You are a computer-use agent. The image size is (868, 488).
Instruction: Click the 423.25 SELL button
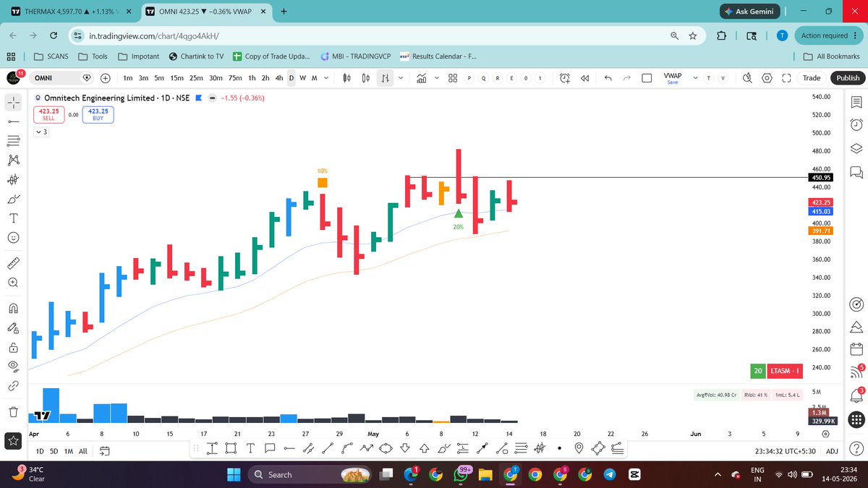point(48,114)
